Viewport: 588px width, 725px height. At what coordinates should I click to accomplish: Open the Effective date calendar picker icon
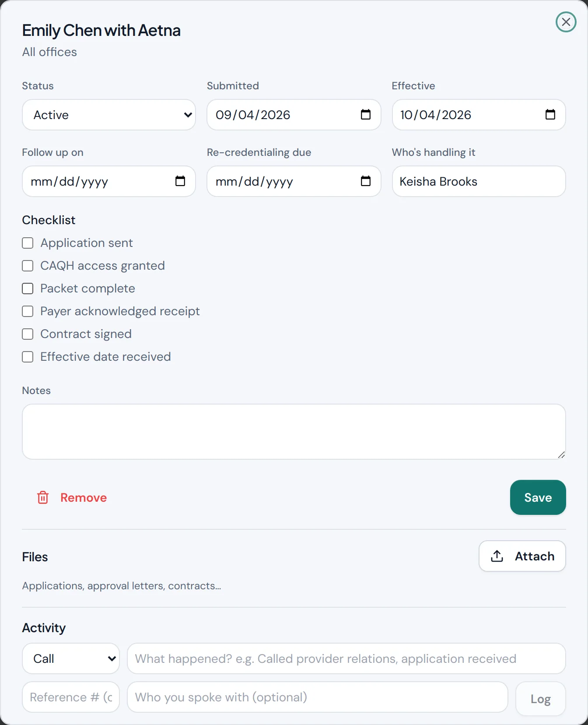[x=550, y=115]
